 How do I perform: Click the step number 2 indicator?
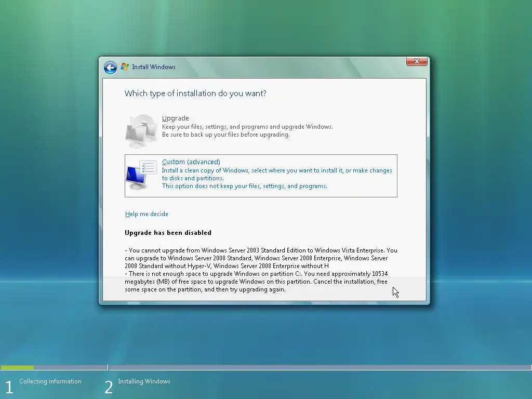(109, 387)
